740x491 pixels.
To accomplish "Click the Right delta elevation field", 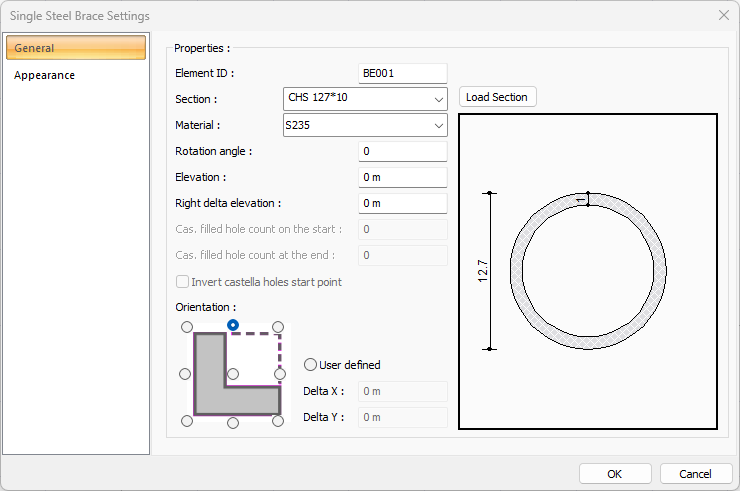I will coord(402,203).
